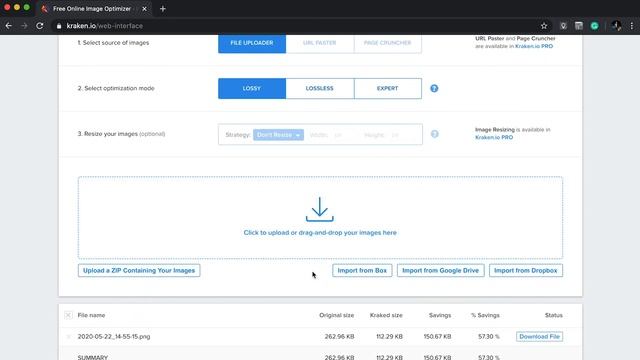Open Kraken.io PRO link under Image Resizing
This screenshot has width=640, height=360.
(x=494, y=137)
